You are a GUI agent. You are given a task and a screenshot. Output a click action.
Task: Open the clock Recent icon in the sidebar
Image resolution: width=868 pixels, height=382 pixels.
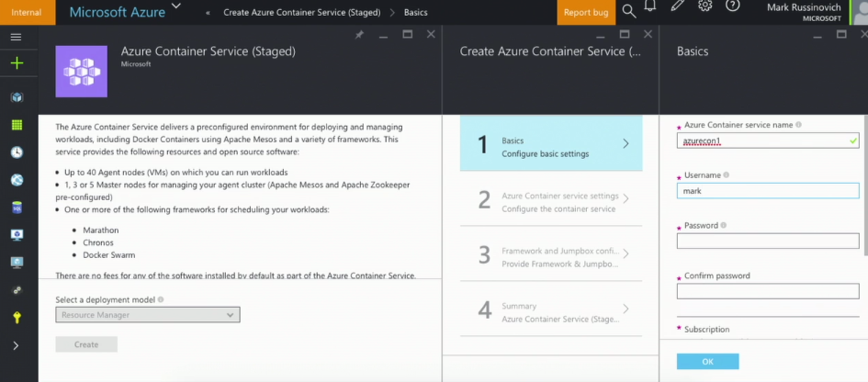click(x=17, y=152)
